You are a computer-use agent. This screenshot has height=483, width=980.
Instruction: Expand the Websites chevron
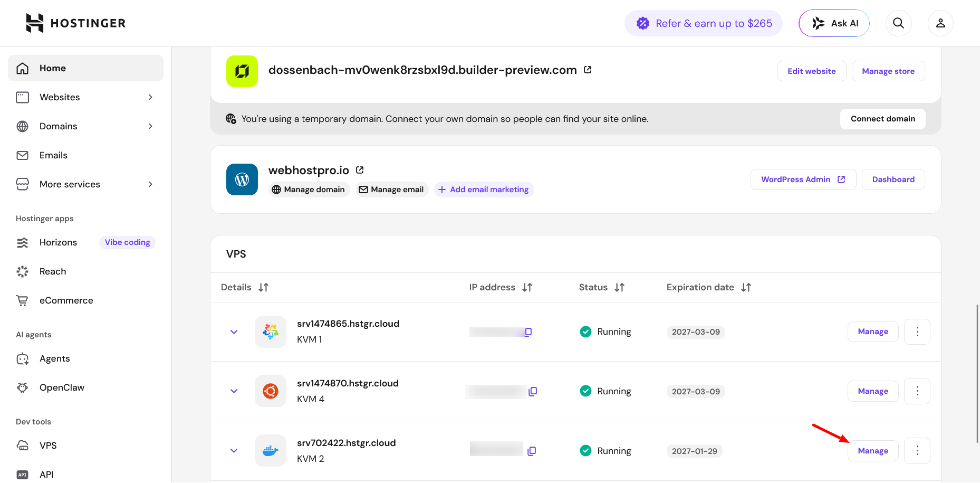150,97
